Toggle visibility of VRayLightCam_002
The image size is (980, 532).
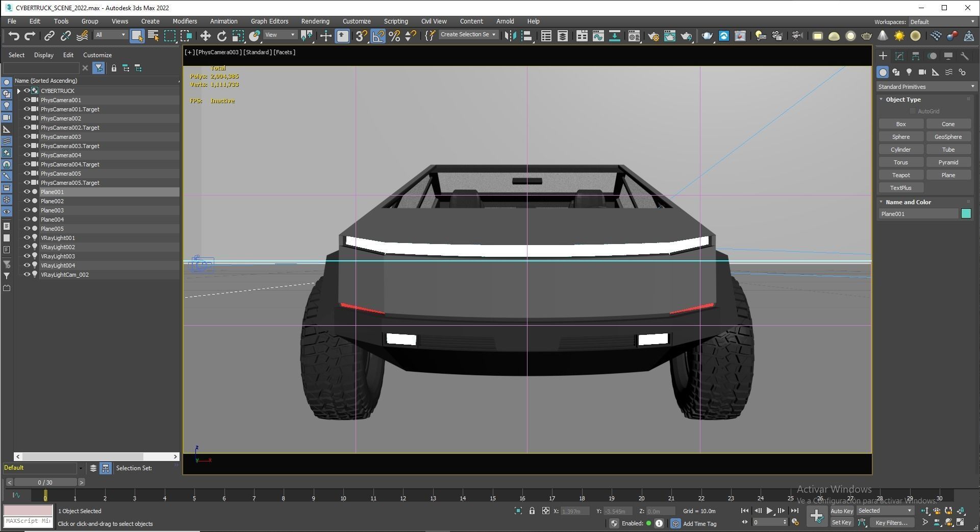tap(27, 275)
